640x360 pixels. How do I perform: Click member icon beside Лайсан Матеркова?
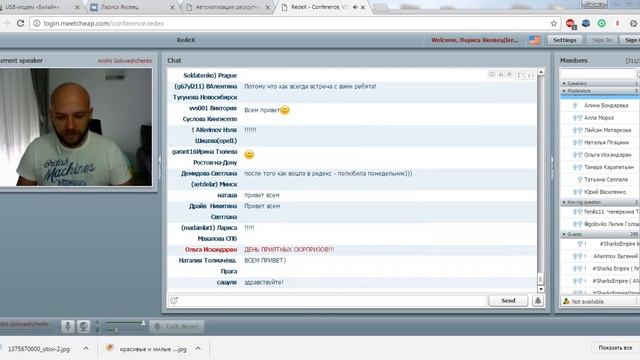click(x=577, y=130)
